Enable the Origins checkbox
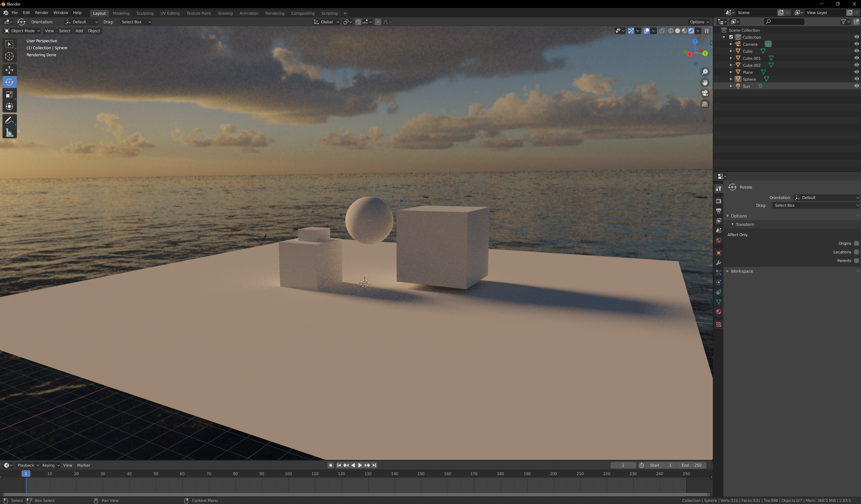This screenshot has height=504, width=861. pyautogui.click(x=856, y=243)
